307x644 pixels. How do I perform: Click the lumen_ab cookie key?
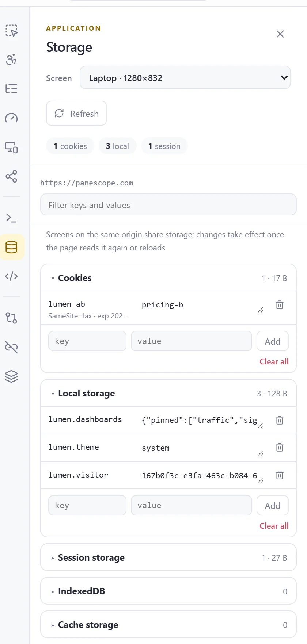tap(67, 304)
